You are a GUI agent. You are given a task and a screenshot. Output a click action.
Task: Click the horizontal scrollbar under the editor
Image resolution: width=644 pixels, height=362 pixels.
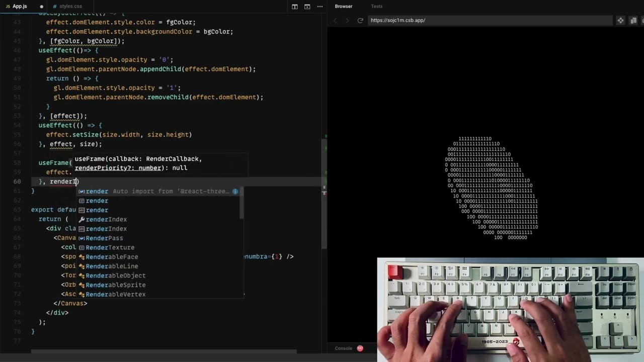(x=164, y=352)
